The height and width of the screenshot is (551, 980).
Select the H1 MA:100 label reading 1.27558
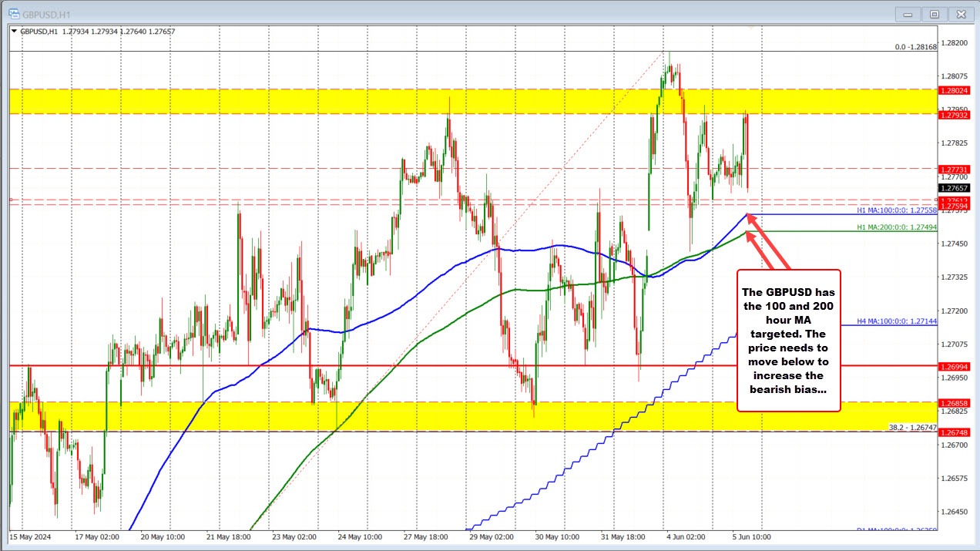pyautogui.click(x=895, y=210)
